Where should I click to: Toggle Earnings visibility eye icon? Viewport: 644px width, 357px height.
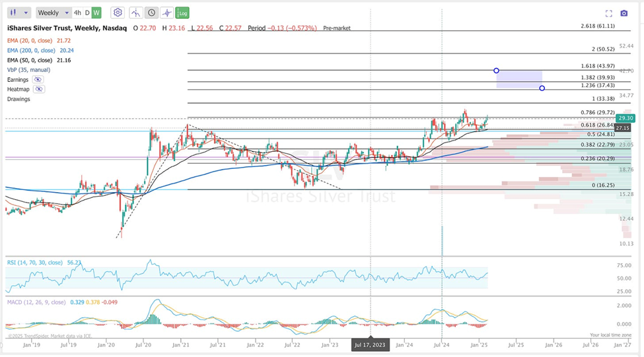click(38, 80)
